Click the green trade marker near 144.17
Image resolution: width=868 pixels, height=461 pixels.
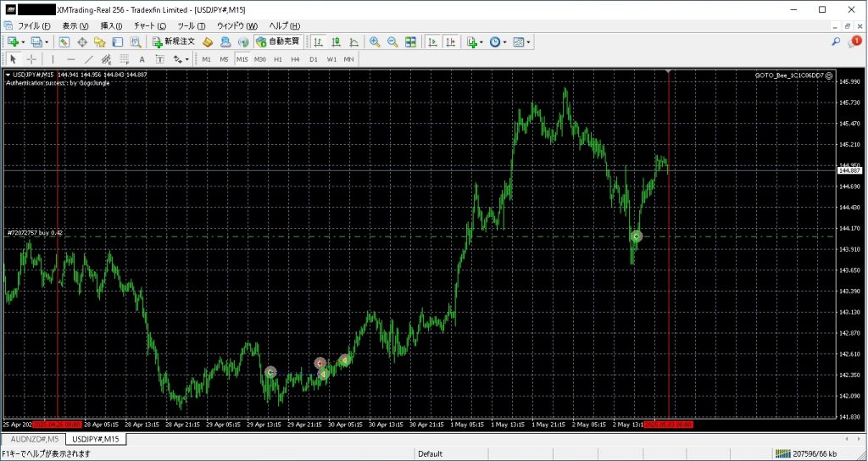pyautogui.click(x=636, y=236)
